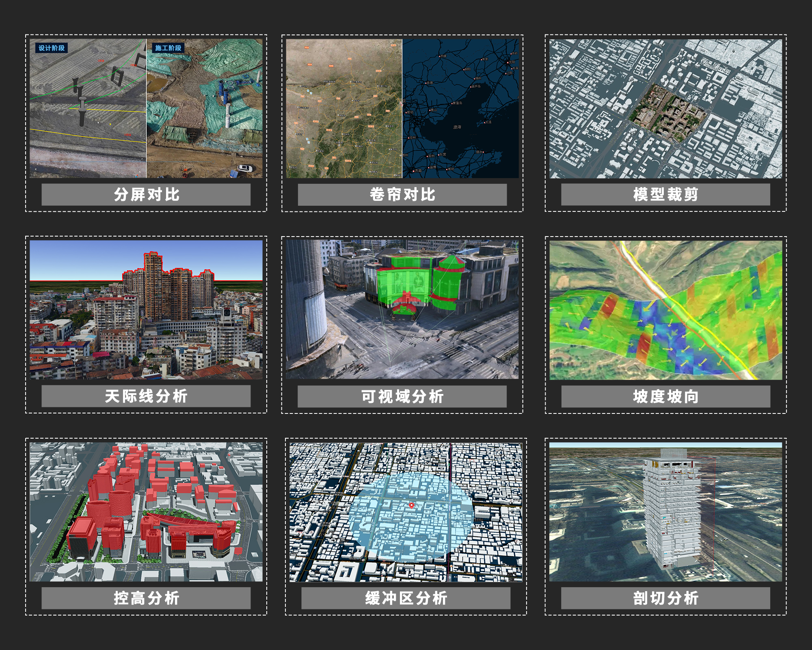812x650 pixels.
Task: Click the 模型裁剪 label button
Action: [665, 194]
